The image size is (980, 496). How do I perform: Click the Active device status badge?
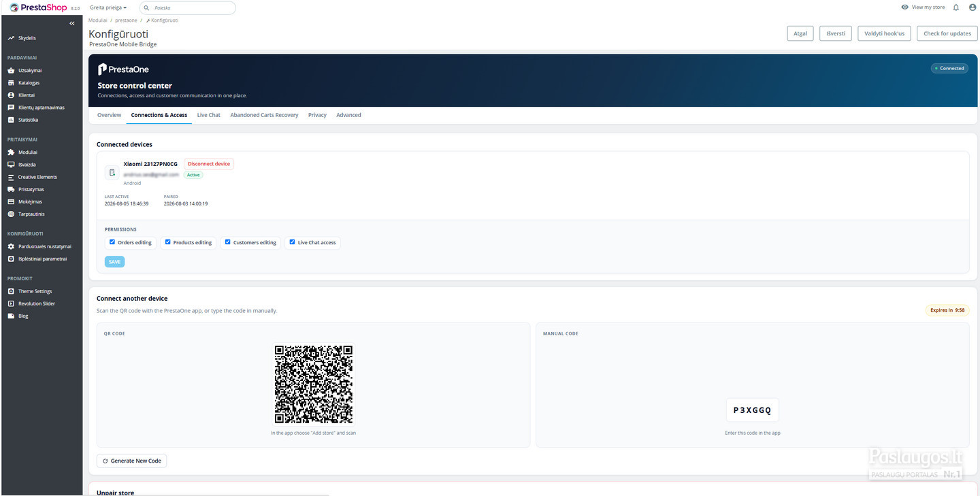click(193, 175)
